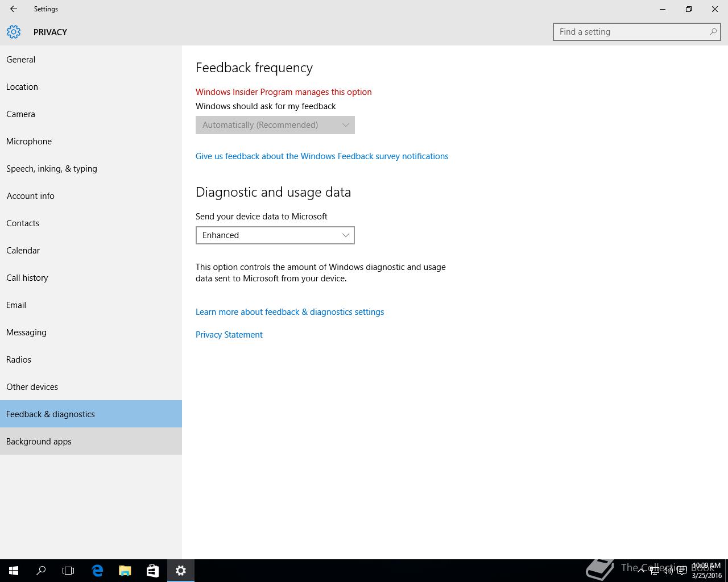Click into the Find a setting search box
Image resolution: width=728 pixels, height=582 pixels.
point(637,32)
